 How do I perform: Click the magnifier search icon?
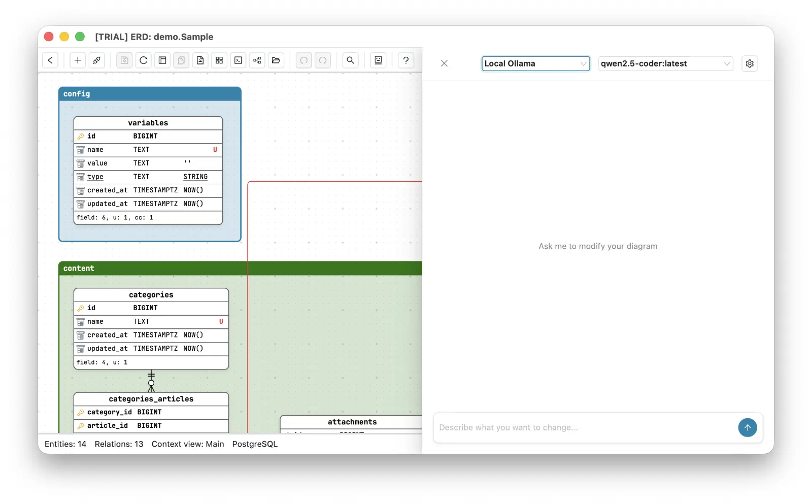point(350,60)
